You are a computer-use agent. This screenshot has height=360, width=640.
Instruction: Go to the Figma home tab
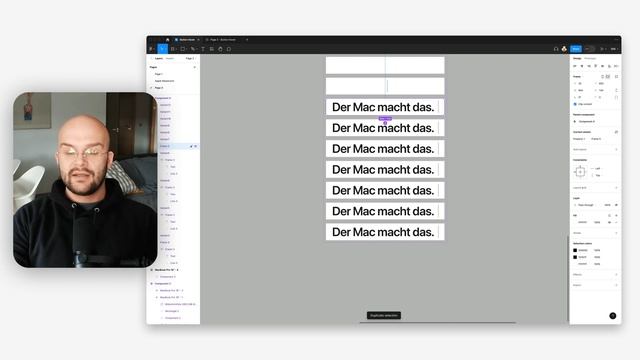click(167, 40)
